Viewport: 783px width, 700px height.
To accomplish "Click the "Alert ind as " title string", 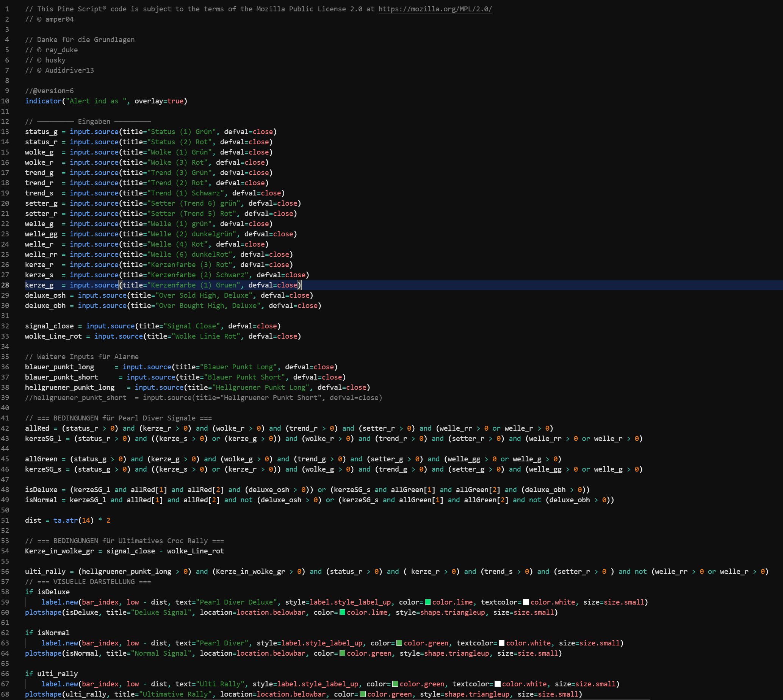I will tap(96, 101).
